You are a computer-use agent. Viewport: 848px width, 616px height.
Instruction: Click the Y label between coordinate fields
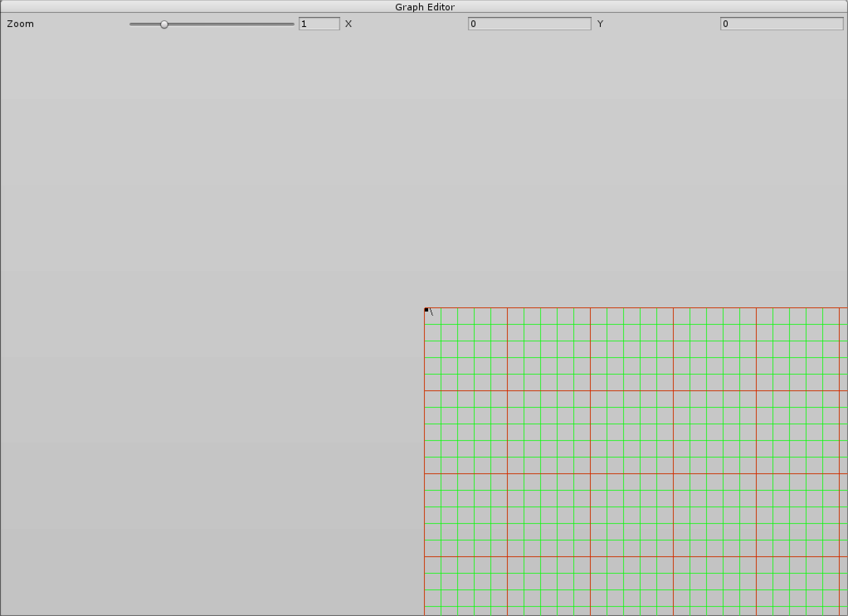600,24
